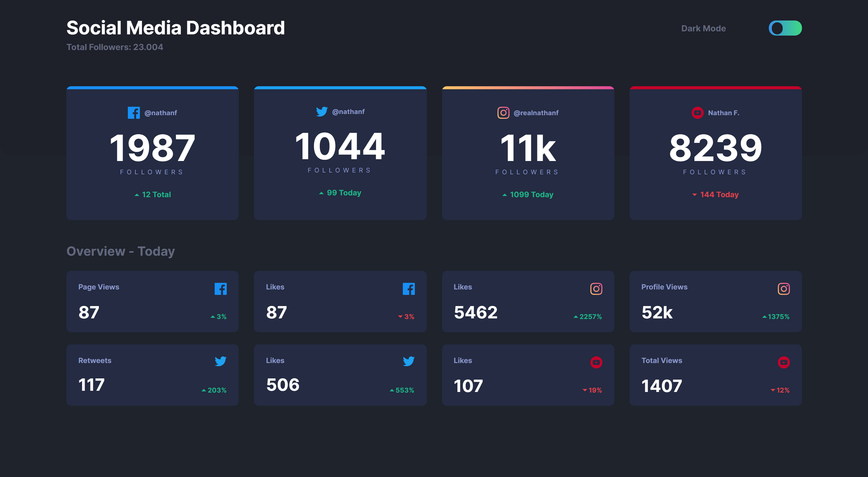Image resolution: width=868 pixels, height=477 pixels.
Task: Click the Profile Views label
Action: coord(664,287)
